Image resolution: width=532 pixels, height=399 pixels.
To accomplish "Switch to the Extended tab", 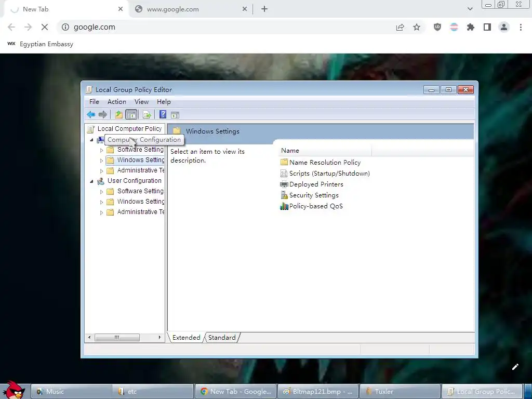I will click(x=187, y=338).
